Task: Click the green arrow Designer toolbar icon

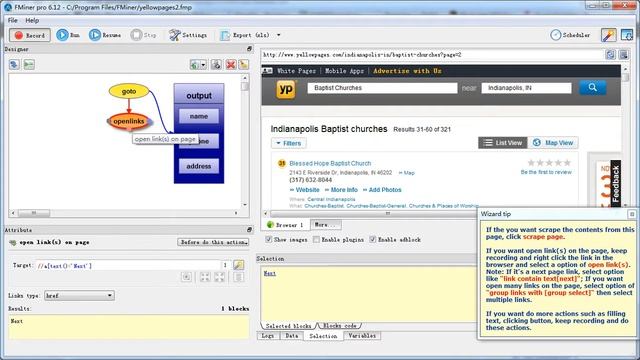Action: pyautogui.click(x=29, y=64)
